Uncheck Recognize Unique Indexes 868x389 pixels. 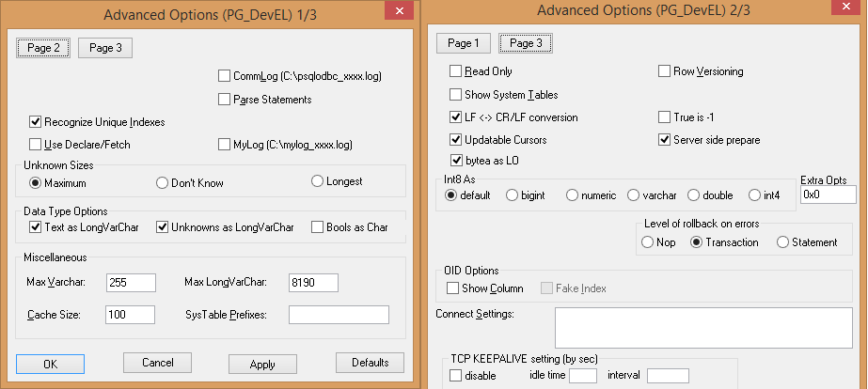click(36, 122)
